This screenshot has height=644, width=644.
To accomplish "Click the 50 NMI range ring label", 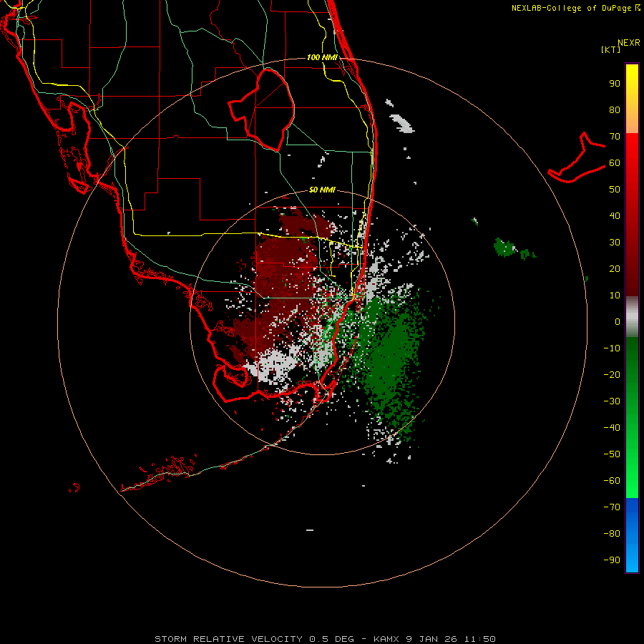I will pos(322,190).
